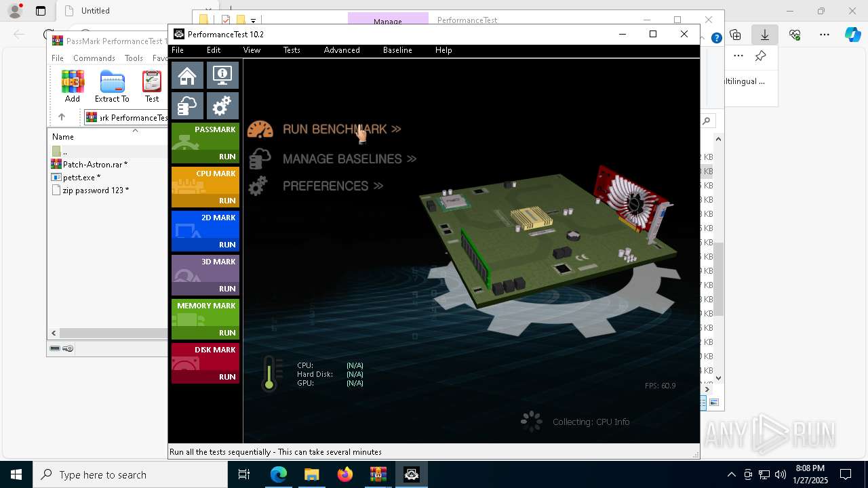Click the drive icon in WinRAR status bar
868x488 pixels.
coord(56,348)
